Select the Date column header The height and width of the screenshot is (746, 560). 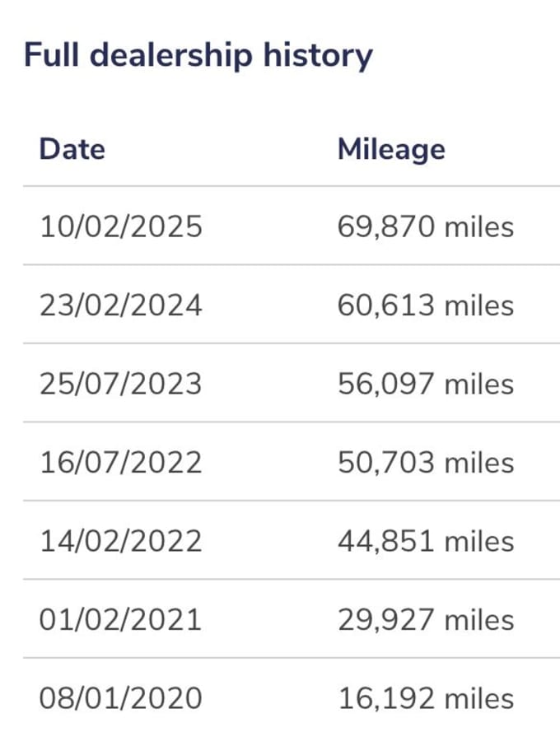pos(72,149)
